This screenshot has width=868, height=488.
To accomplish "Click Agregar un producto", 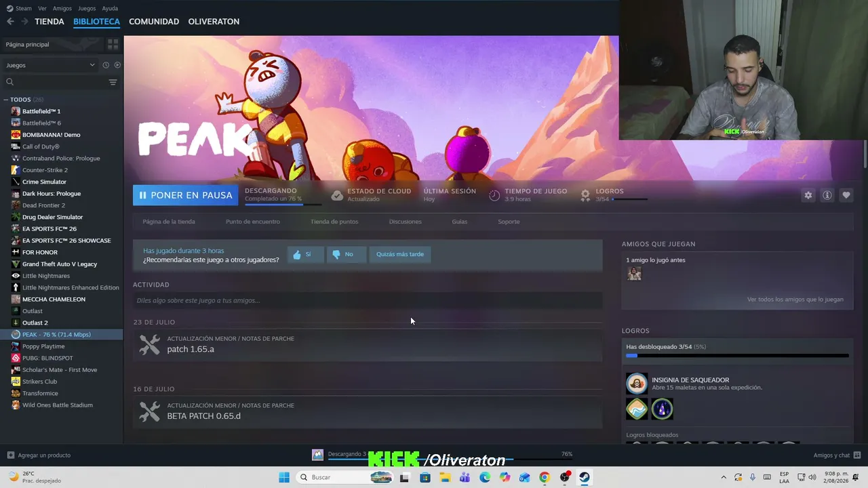I will (x=39, y=455).
